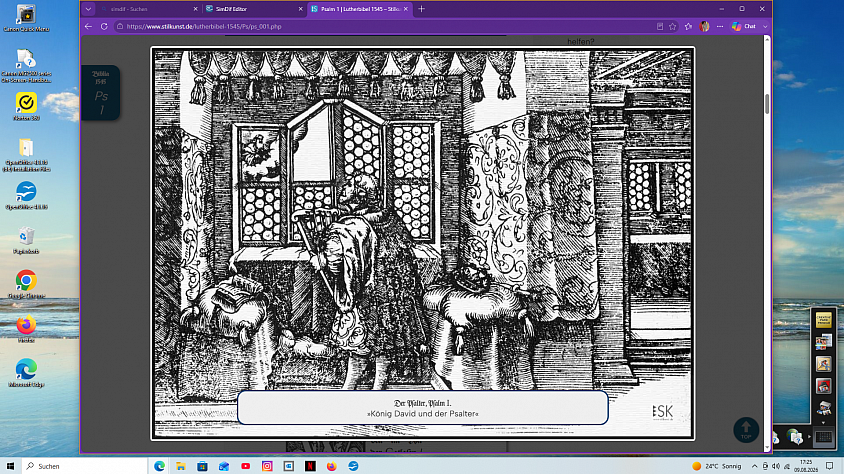Go back using browser back arrow
Screen dimensions: 844x474
[x=88, y=26]
